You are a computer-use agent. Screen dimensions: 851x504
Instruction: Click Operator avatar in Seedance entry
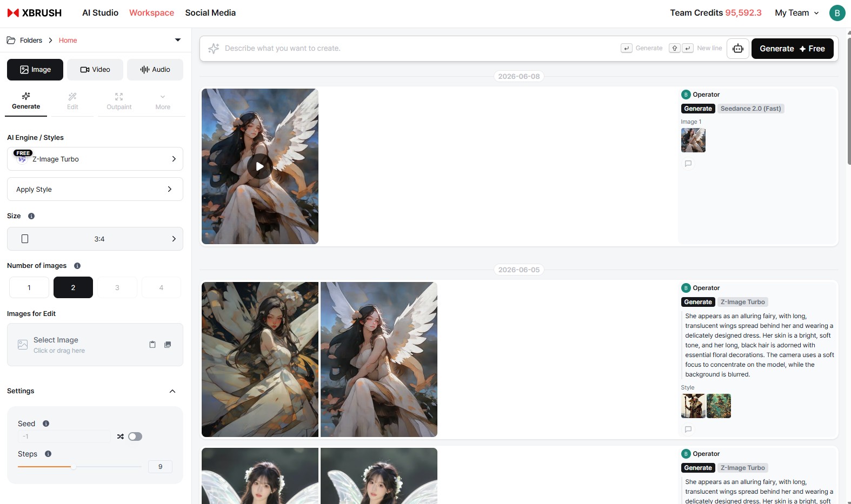click(x=686, y=95)
